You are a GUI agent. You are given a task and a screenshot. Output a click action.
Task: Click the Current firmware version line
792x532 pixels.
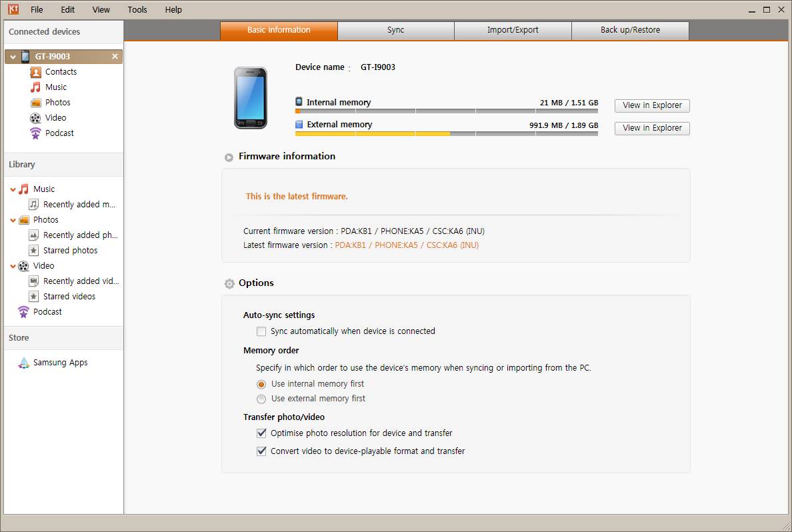(x=364, y=231)
